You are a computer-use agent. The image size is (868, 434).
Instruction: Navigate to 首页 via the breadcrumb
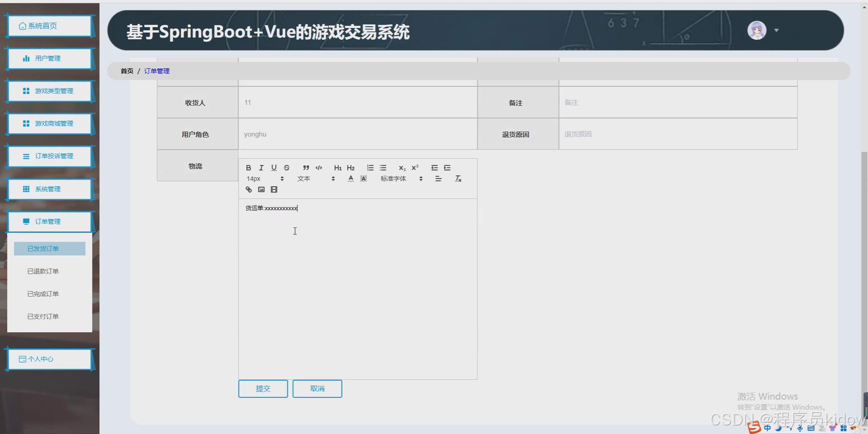tap(127, 71)
